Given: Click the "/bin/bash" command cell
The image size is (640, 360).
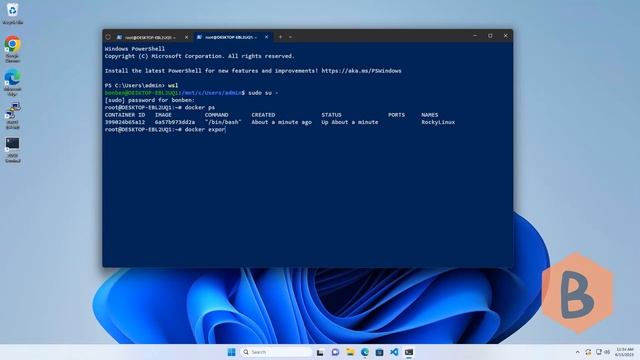Looking at the screenshot, I should coord(223,122).
